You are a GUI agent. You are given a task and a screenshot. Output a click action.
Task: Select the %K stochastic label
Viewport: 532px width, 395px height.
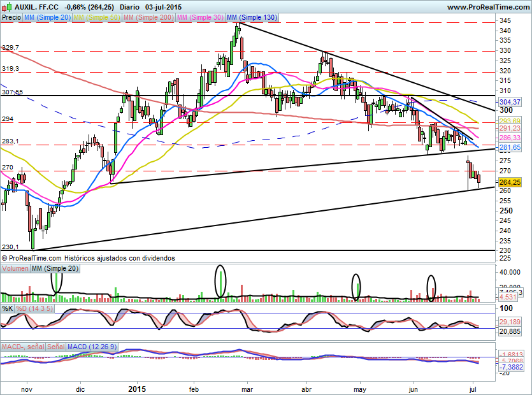point(8,308)
